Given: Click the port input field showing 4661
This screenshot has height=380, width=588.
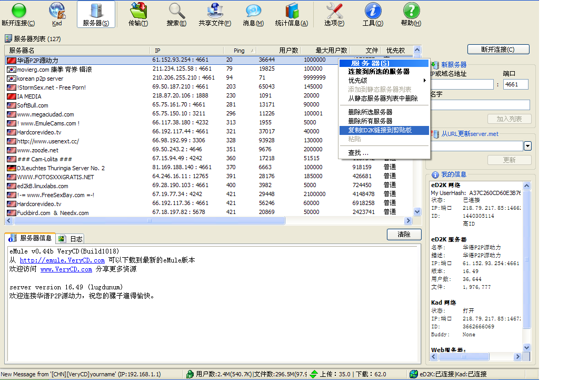Looking at the screenshot, I should click(515, 84).
